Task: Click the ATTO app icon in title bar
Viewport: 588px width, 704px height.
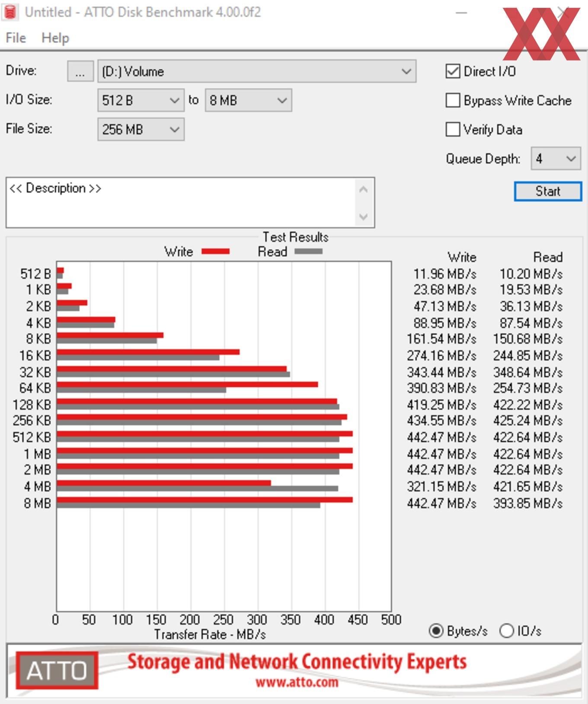Action: 10,12
